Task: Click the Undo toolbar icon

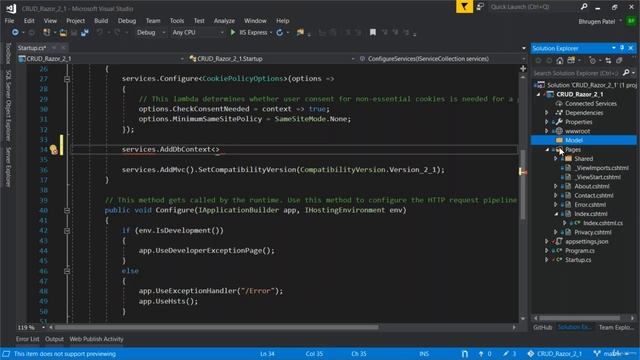Action: 100,32
